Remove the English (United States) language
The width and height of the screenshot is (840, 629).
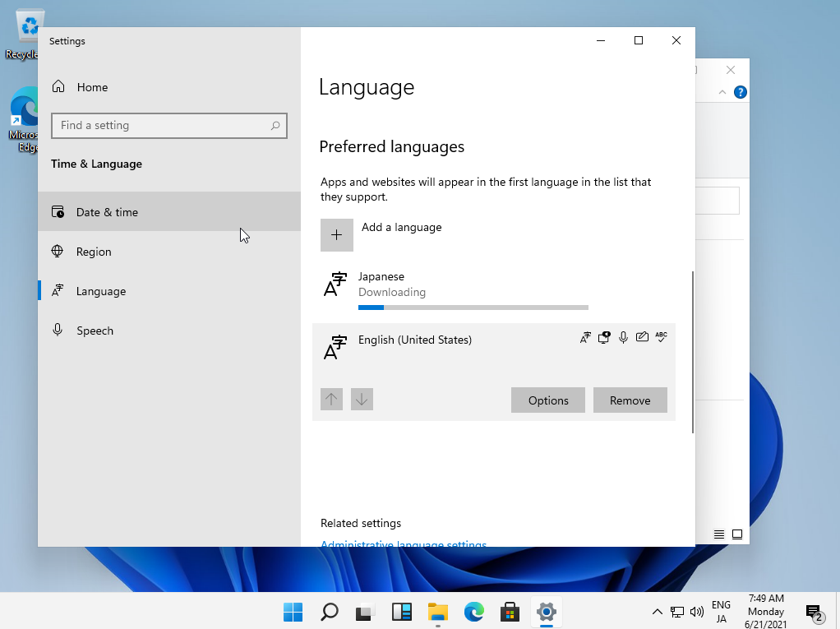[630, 400]
